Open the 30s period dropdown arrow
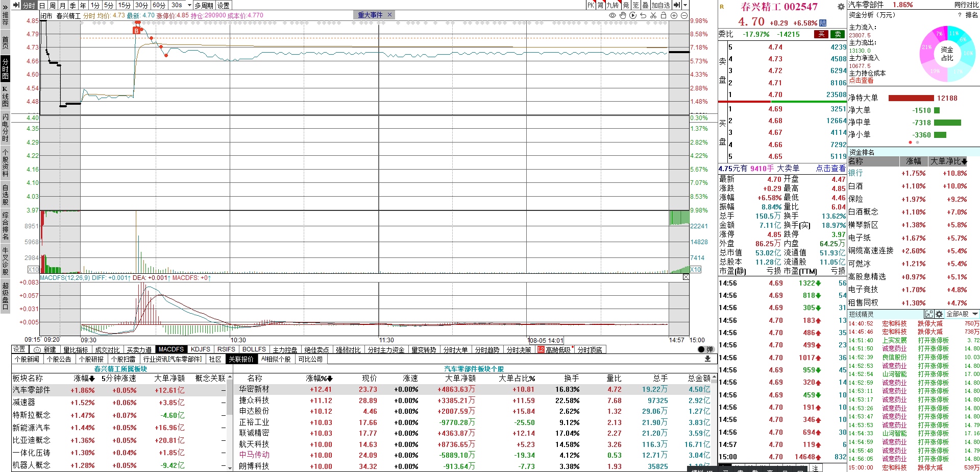This screenshot has width=980, height=472. [189, 5]
